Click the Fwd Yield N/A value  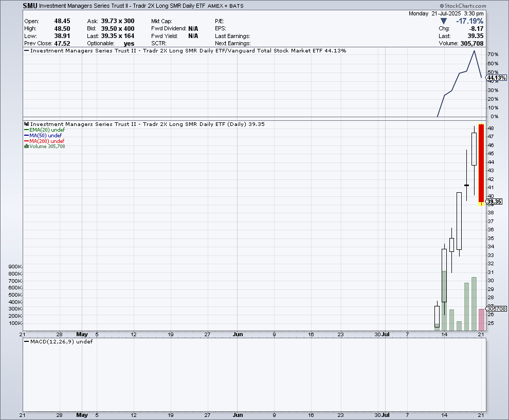click(x=193, y=36)
